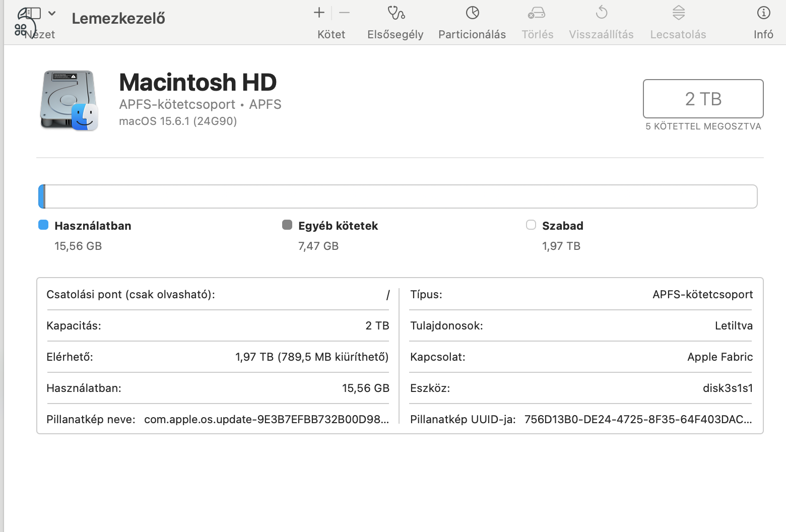The width and height of the screenshot is (786, 532).
Task: Select the Egyéb kötetek legend marker
Action: (287, 225)
